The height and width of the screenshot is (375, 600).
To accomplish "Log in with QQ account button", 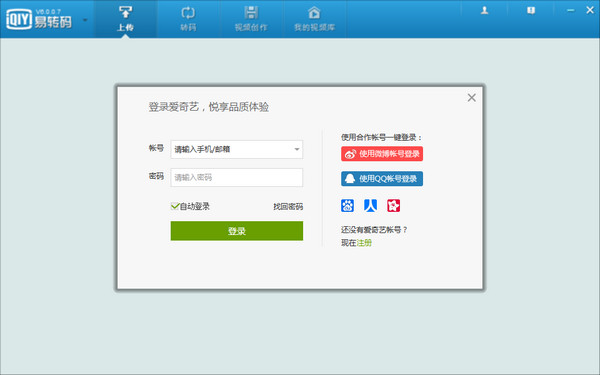I will [x=382, y=179].
